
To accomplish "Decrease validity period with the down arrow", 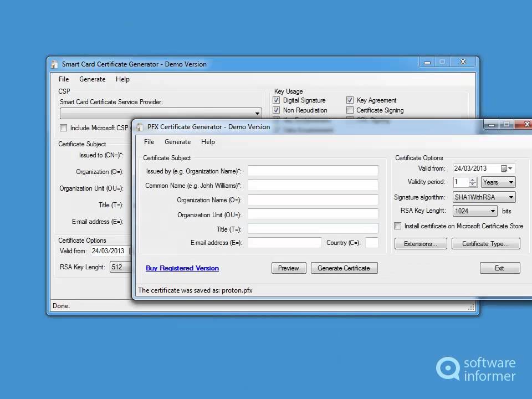I will coord(473,185).
